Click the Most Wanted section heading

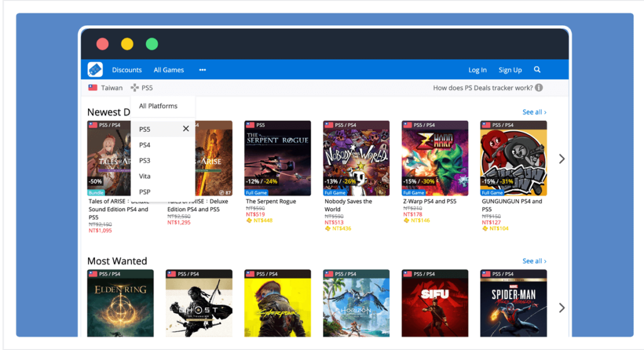pyautogui.click(x=117, y=261)
